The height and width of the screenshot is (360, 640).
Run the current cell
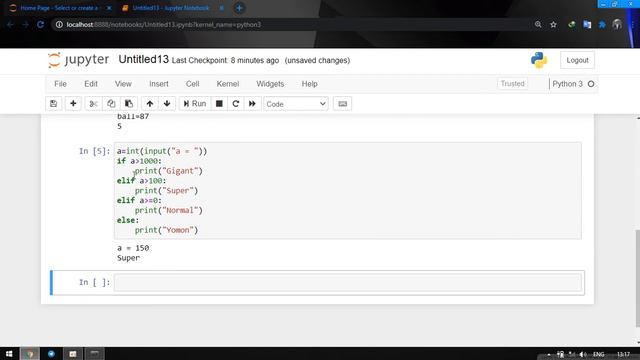tap(195, 104)
